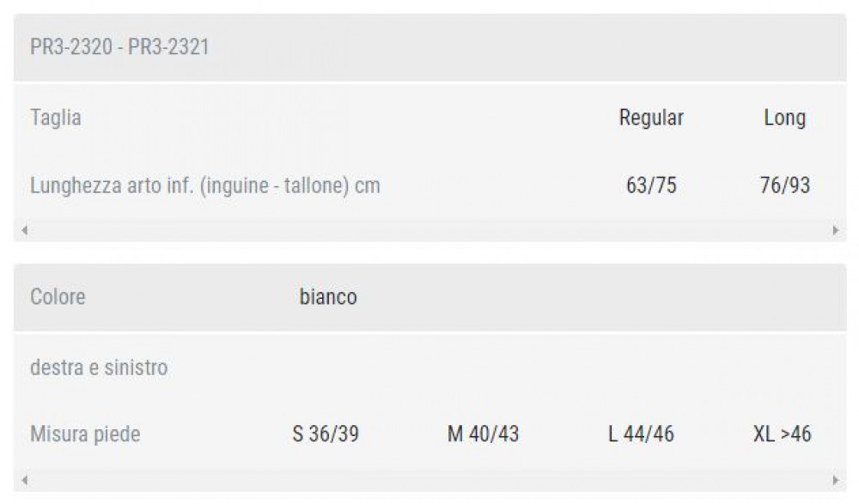Click the Taglia row label

pos(56,118)
